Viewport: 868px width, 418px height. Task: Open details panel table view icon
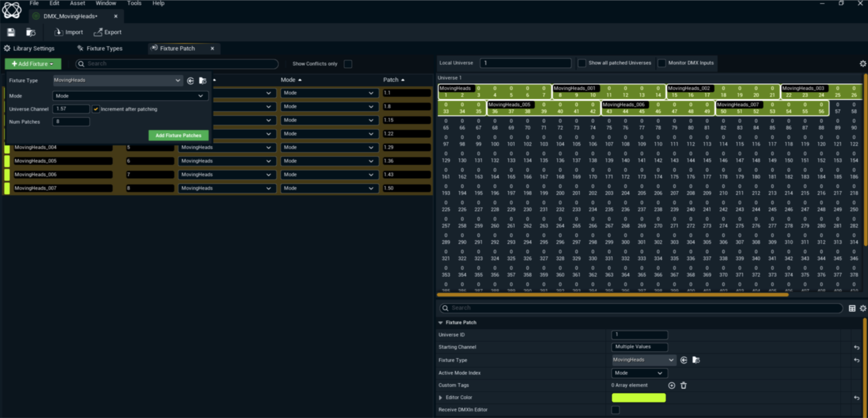[852, 308]
